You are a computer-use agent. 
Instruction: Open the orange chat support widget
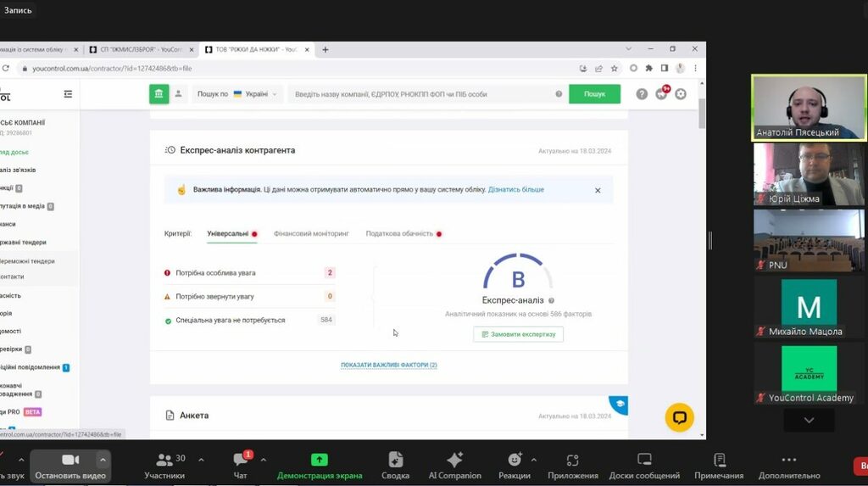point(679,417)
